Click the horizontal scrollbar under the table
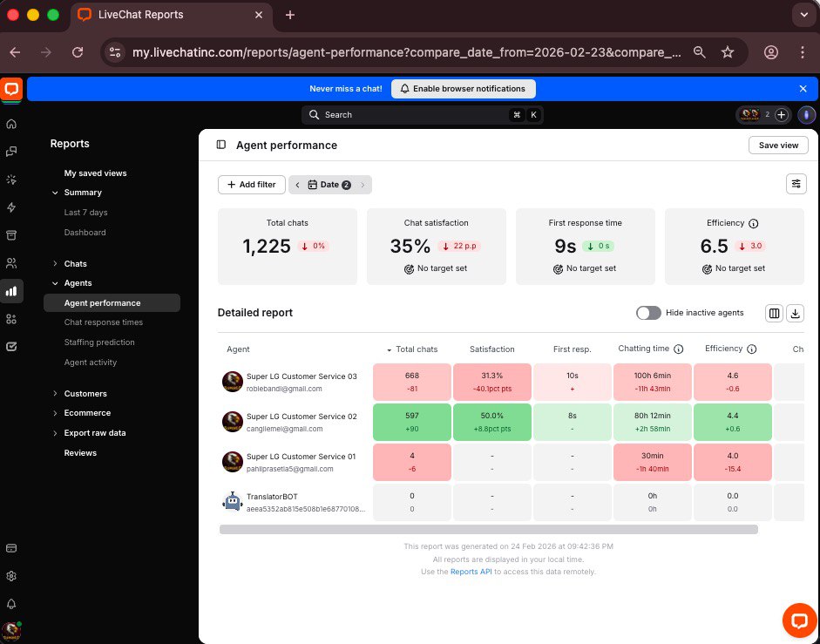 [x=489, y=530]
